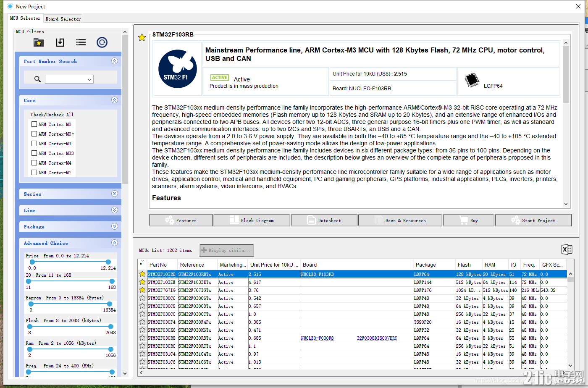
Task: Check the ARM Cortex-M7 checkbox
Action: coord(34,173)
